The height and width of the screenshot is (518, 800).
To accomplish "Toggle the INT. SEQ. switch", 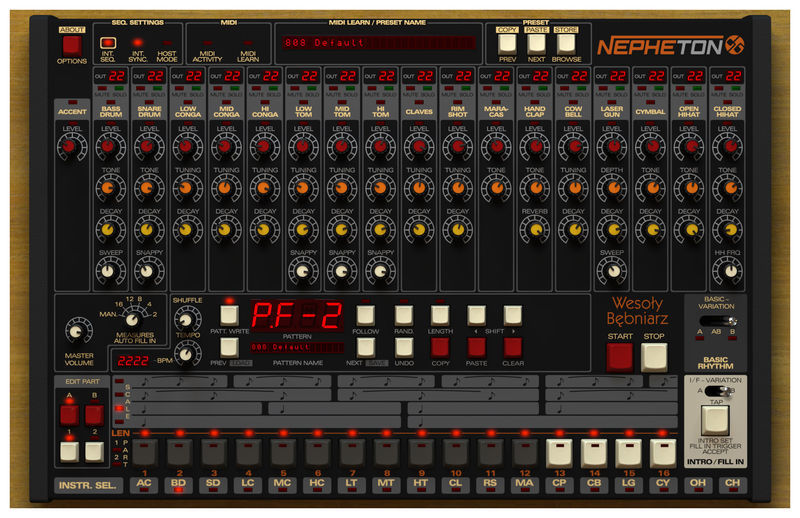I will [x=108, y=43].
